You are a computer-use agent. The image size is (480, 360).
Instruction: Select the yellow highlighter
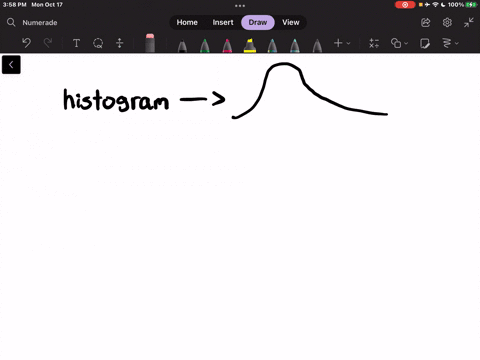pos(250,46)
